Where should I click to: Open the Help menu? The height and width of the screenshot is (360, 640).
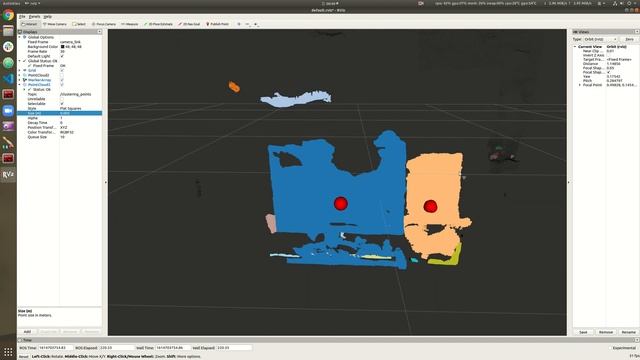[47, 17]
